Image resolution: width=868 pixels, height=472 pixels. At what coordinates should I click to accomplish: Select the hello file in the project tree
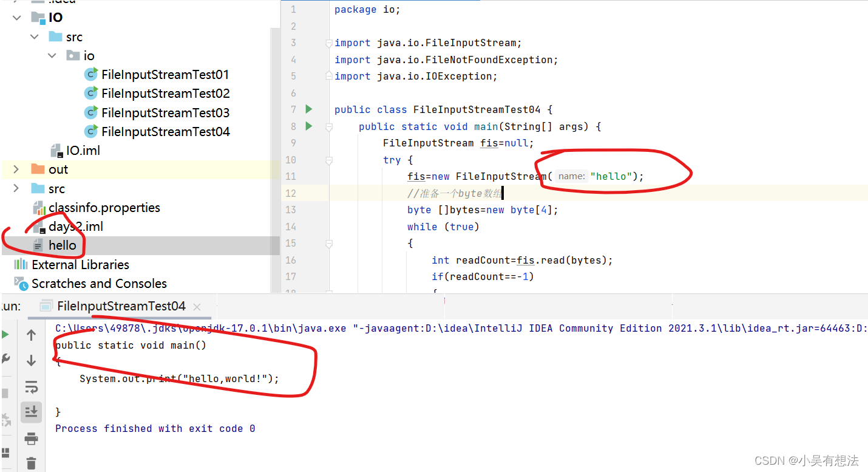[x=62, y=245]
